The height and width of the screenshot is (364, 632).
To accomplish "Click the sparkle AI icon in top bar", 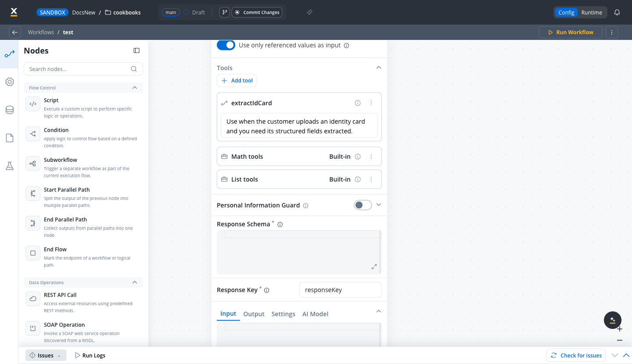I will pos(309,12).
